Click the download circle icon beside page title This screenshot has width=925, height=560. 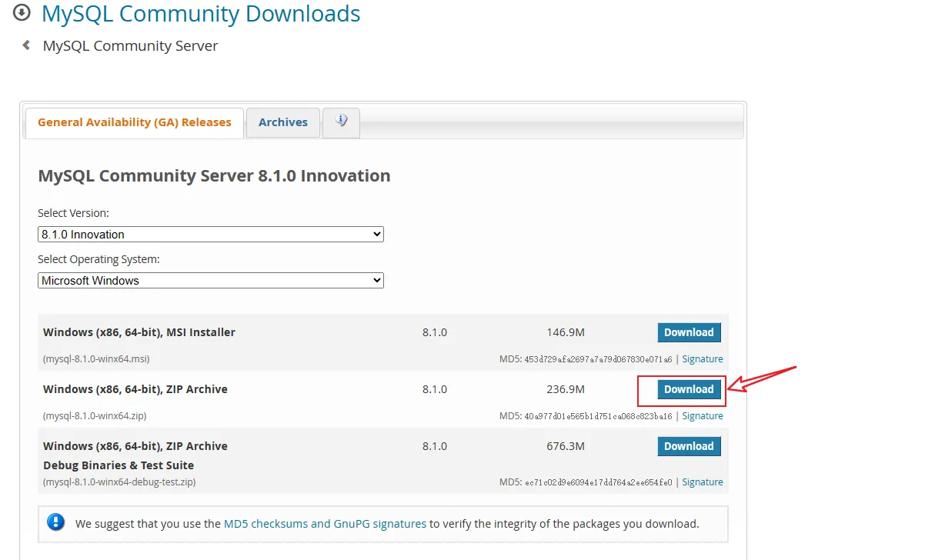[22, 12]
